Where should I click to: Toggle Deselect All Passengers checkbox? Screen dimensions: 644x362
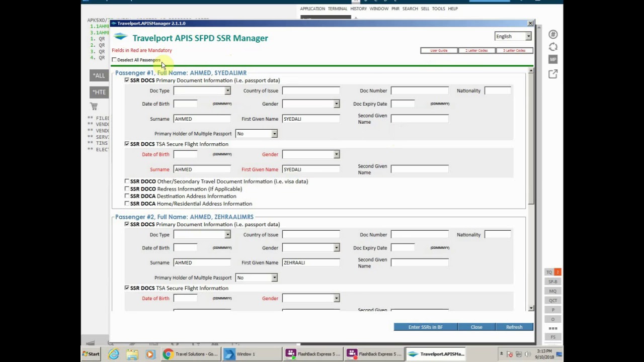point(114,60)
